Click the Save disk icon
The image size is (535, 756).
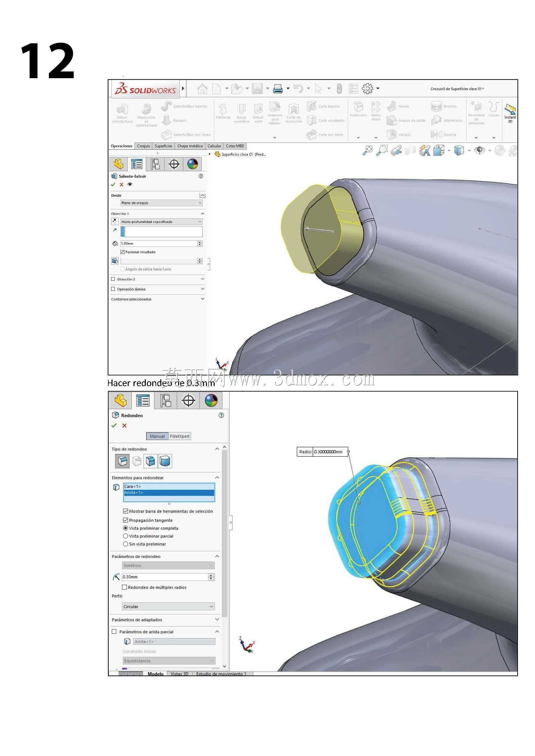(257, 89)
